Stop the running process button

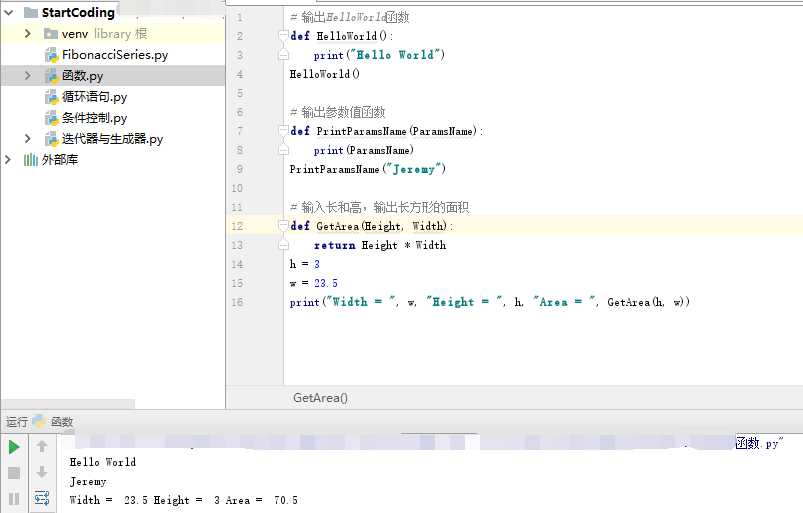pyautogui.click(x=14, y=473)
